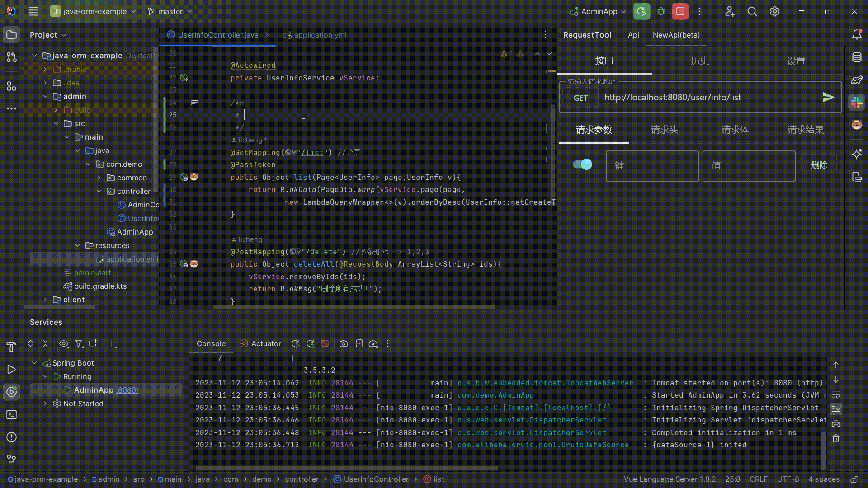Open the Notifications bell icon
Viewport: 868px width, 488px height.
click(x=857, y=34)
